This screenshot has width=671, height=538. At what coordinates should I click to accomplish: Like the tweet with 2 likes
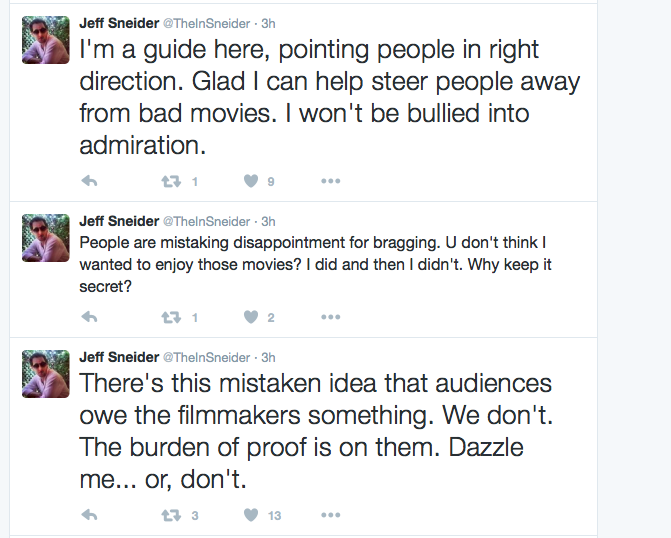click(251, 317)
